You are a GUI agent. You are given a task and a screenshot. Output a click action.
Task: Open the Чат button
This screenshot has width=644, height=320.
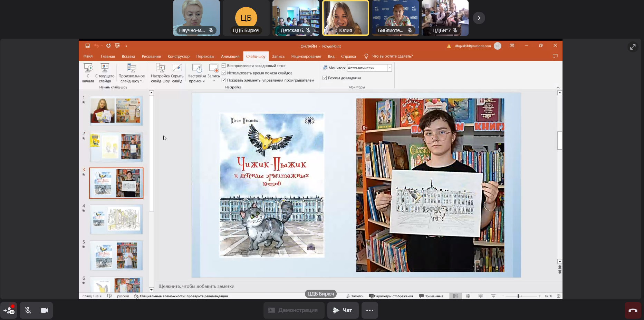(343, 310)
